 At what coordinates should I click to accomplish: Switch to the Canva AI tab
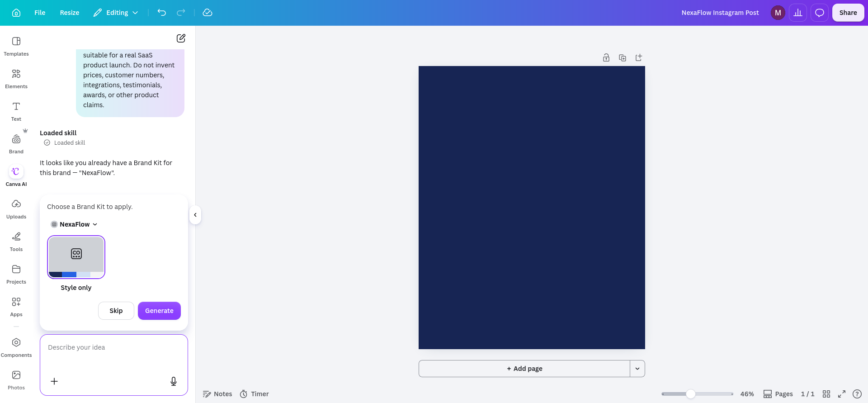16,176
